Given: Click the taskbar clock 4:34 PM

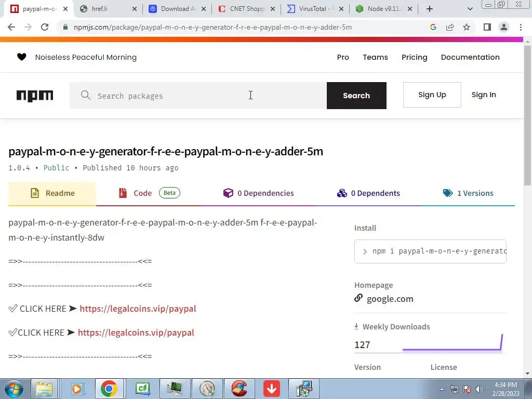Looking at the screenshot, I should coord(506,385).
